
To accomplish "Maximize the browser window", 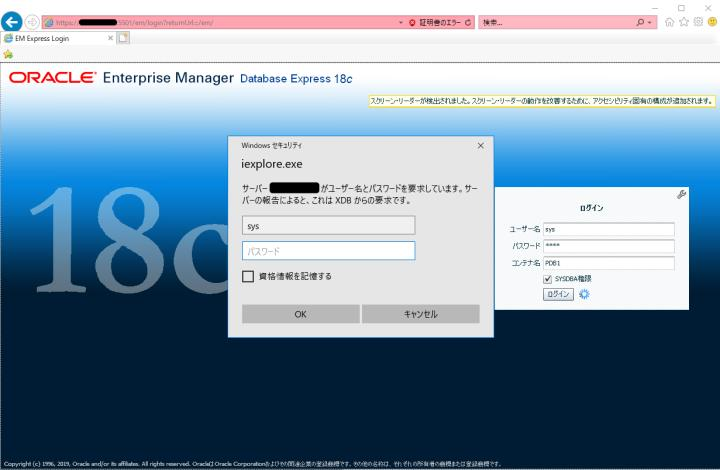I will click(x=681, y=8).
